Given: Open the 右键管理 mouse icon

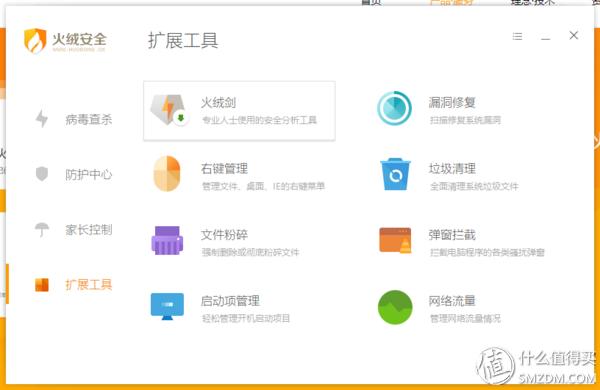Looking at the screenshot, I should tap(167, 173).
